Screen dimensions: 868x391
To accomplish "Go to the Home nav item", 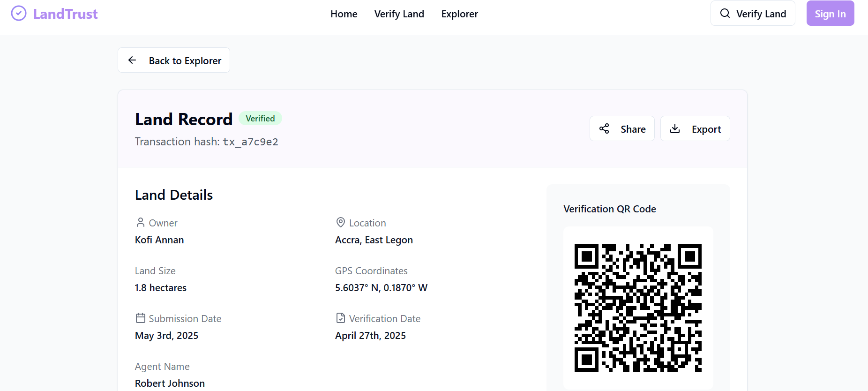I will point(344,14).
